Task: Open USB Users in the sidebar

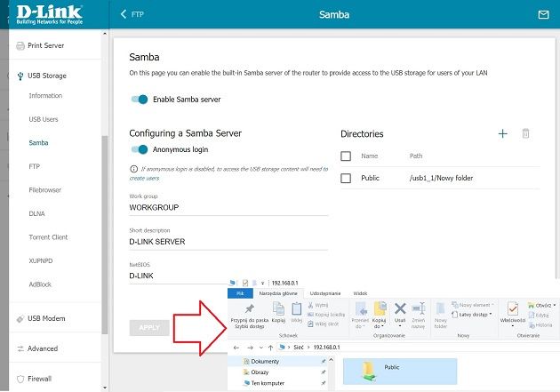Action: click(44, 119)
